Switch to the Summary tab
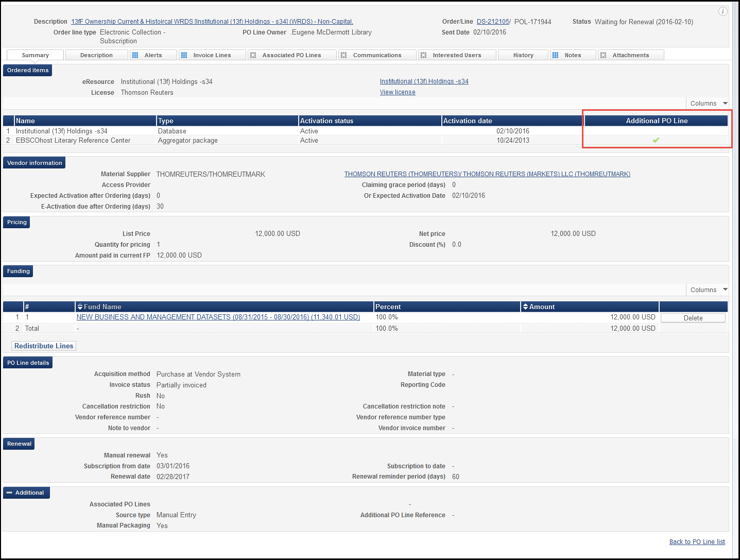This screenshot has width=740, height=560. [x=36, y=55]
